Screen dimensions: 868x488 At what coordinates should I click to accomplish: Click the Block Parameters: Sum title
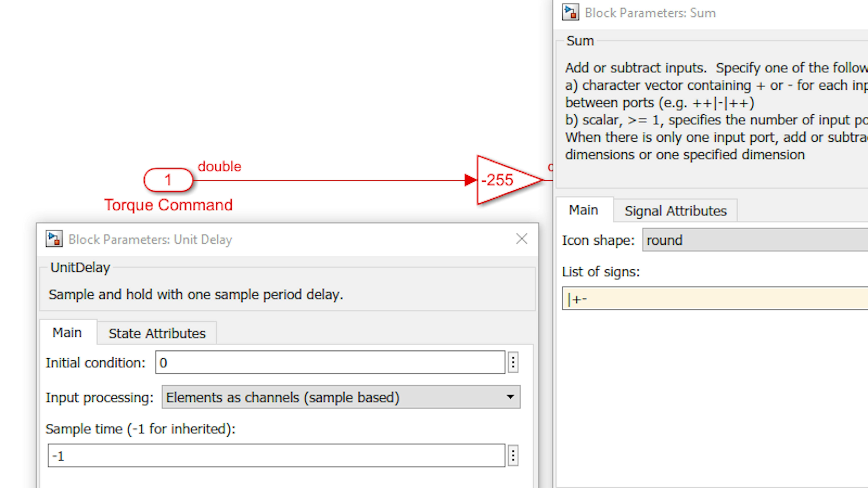(x=650, y=13)
